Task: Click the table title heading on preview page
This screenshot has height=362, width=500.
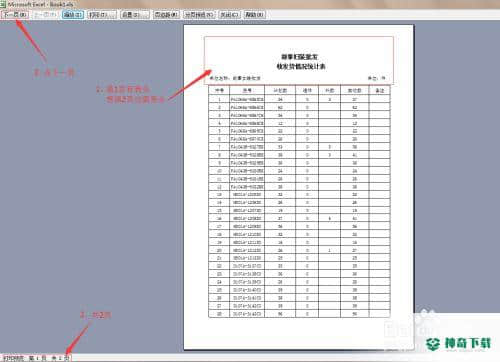Action: point(300,62)
